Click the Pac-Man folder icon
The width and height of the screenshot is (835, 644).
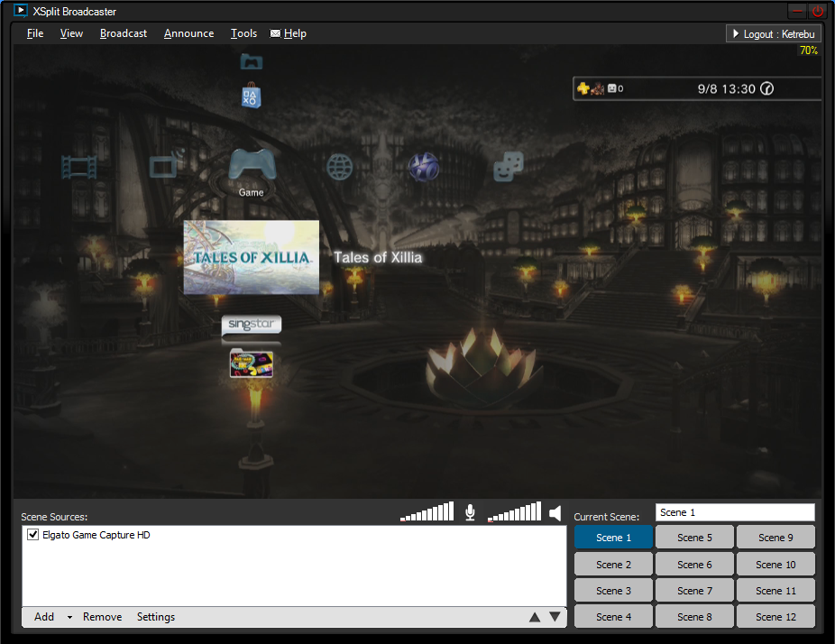pyautogui.click(x=252, y=363)
